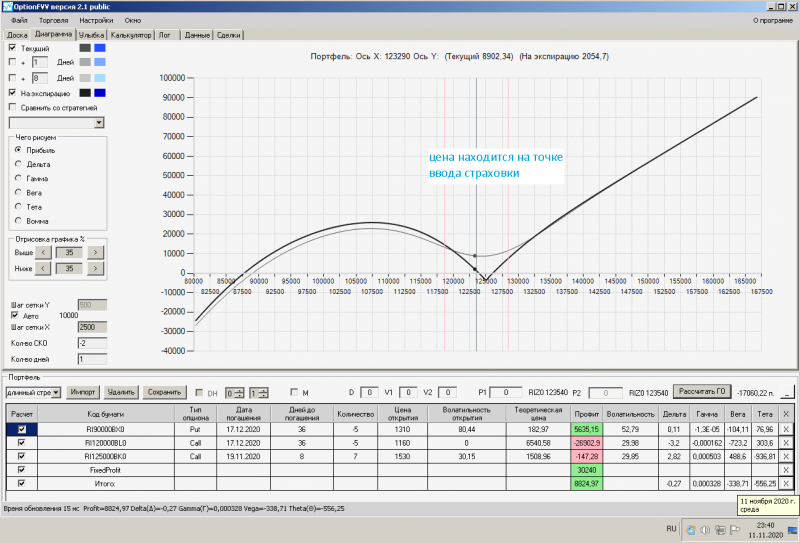The height and width of the screenshot is (543, 800).
Task: Toggle the Авто grid step checkbox
Action: [15, 315]
